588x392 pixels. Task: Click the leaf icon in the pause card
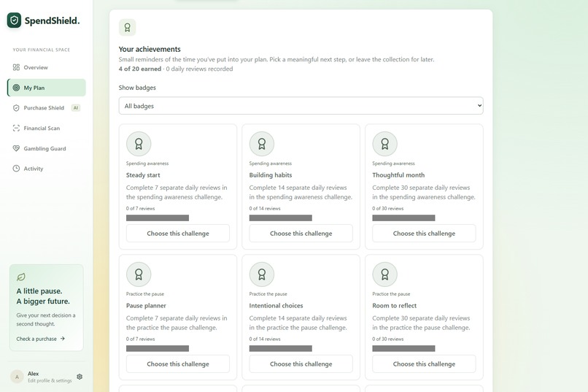point(21,277)
